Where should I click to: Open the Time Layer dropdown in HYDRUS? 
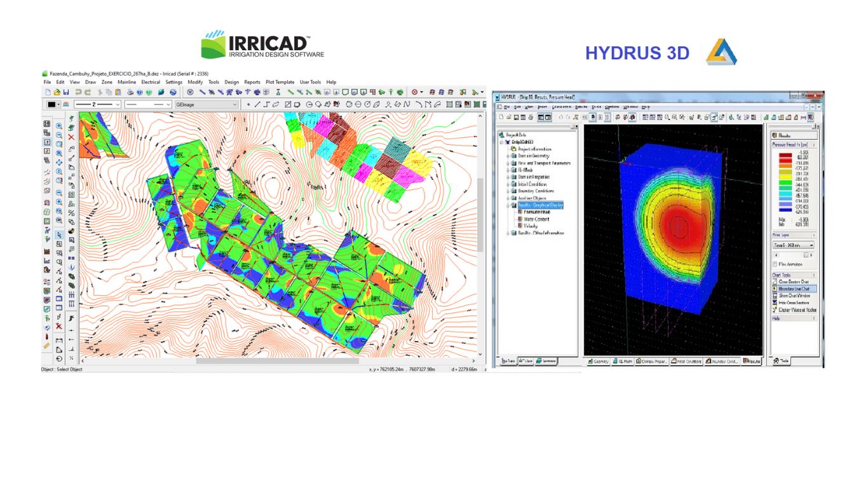pos(794,245)
